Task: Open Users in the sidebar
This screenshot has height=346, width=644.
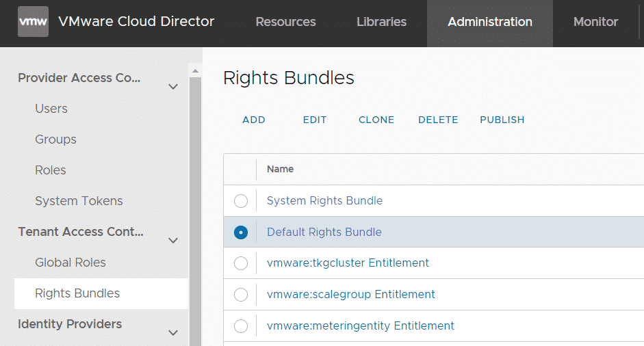Action: click(x=51, y=108)
